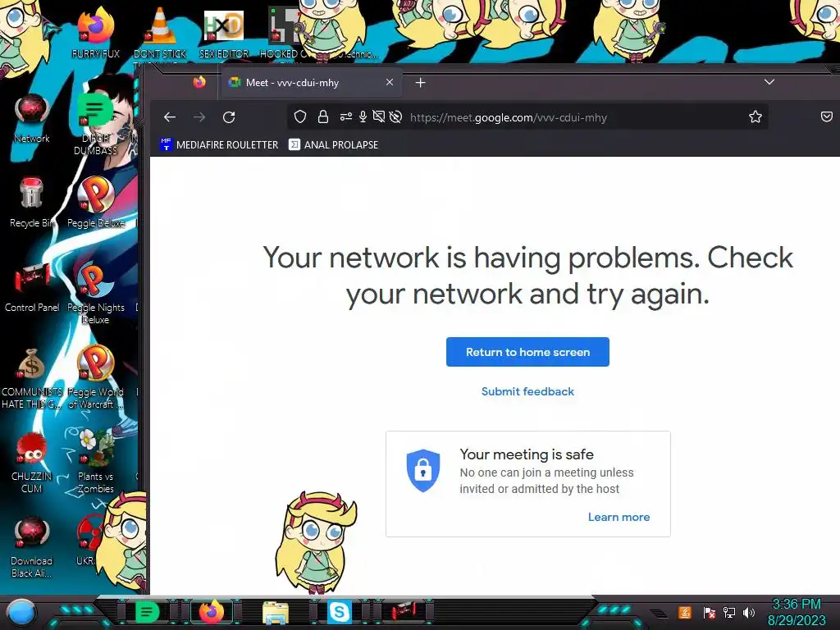The width and height of the screenshot is (840, 630).
Task: Open the volume speaker tray icon
Action: (749, 612)
